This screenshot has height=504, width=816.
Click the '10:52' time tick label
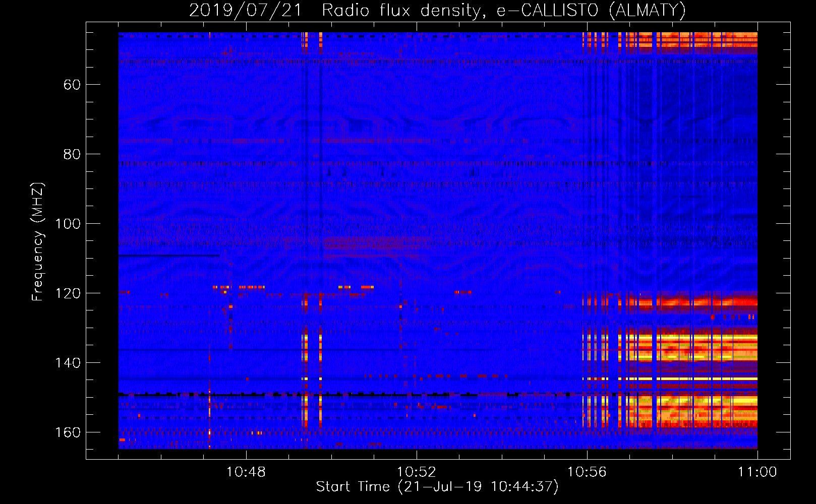point(417,472)
